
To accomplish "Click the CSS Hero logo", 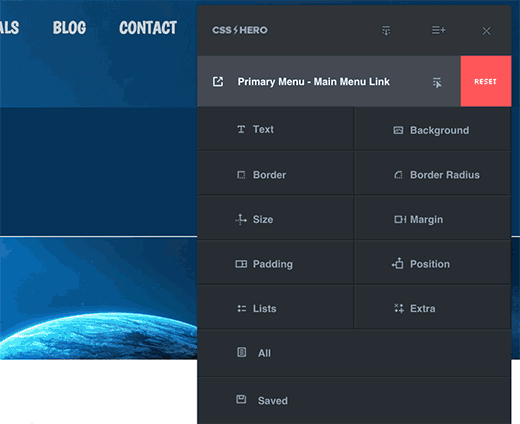I will coord(240,30).
